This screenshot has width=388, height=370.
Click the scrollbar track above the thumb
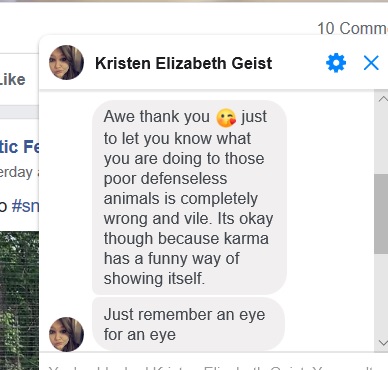click(x=381, y=139)
